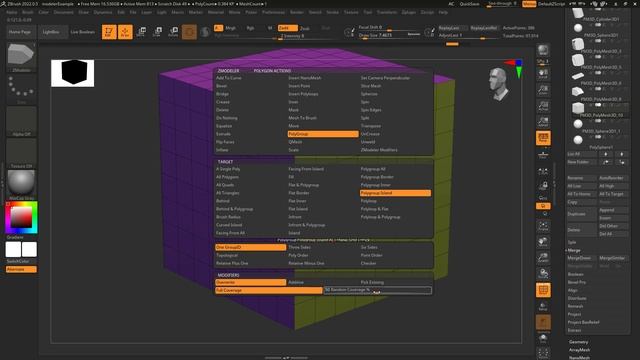Open the Document menu

tap(64, 12)
